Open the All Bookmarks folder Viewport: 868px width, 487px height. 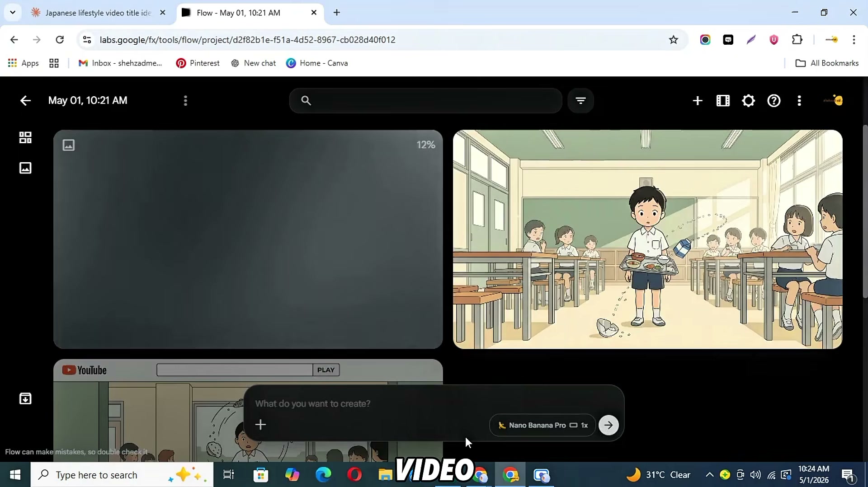point(827,63)
